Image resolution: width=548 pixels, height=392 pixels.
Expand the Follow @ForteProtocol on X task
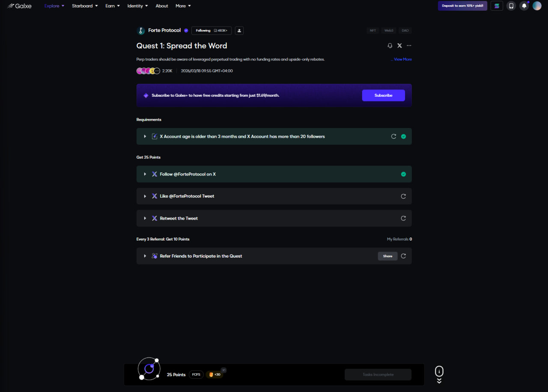click(x=145, y=174)
